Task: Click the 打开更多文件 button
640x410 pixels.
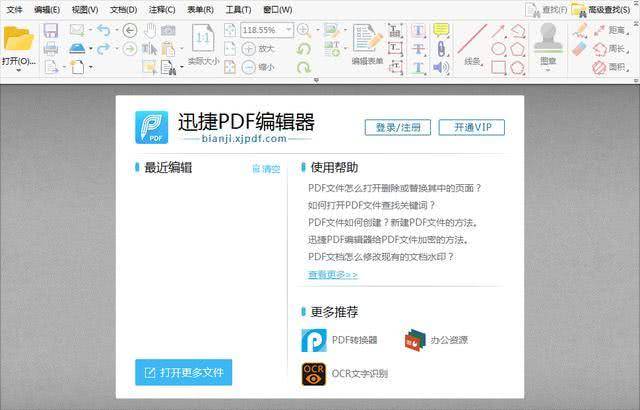Action: click(x=184, y=372)
